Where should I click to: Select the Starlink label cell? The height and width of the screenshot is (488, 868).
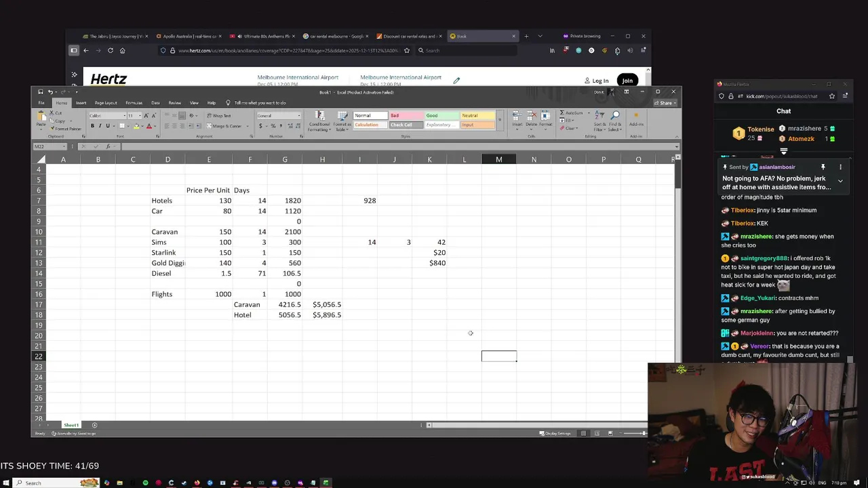click(x=167, y=253)
